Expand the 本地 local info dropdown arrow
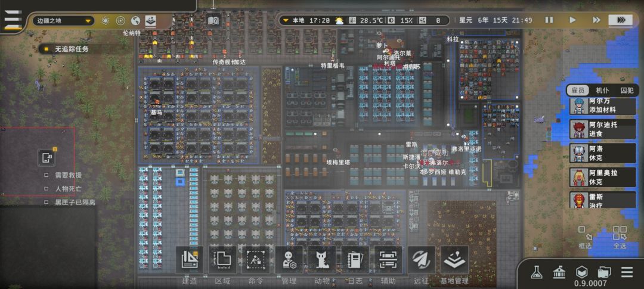644x289 pixels. [x=286, y=20]
